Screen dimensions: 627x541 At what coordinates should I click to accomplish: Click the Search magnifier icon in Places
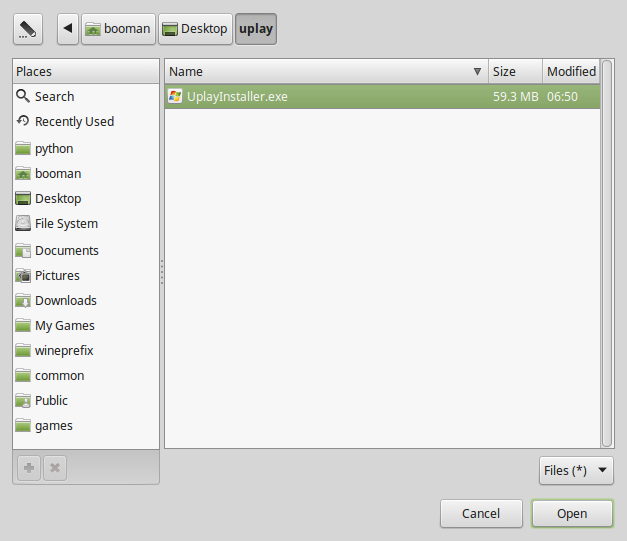tap(23, 96)
